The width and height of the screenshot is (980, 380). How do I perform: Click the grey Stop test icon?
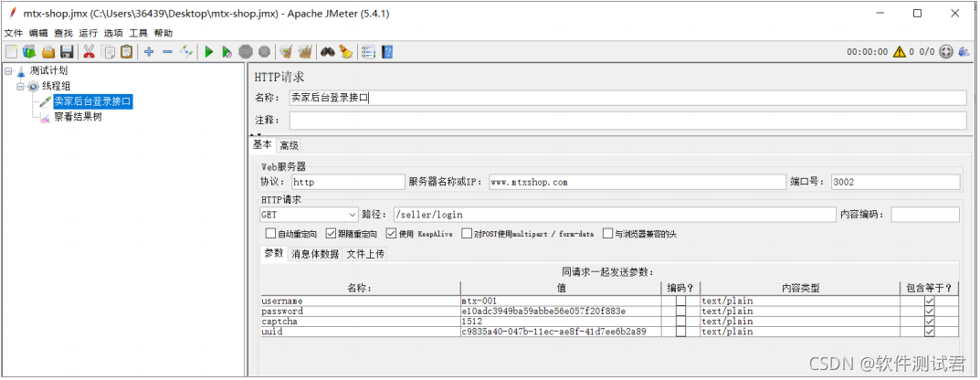(x=246, y=52)
